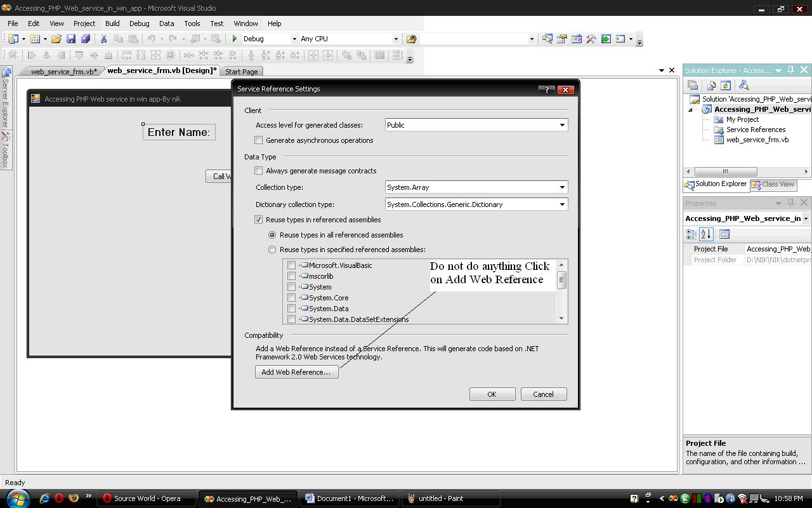Sort Properties panel alphabetically
The height and width of the screenshot is (508, 812).
point(706,234)
